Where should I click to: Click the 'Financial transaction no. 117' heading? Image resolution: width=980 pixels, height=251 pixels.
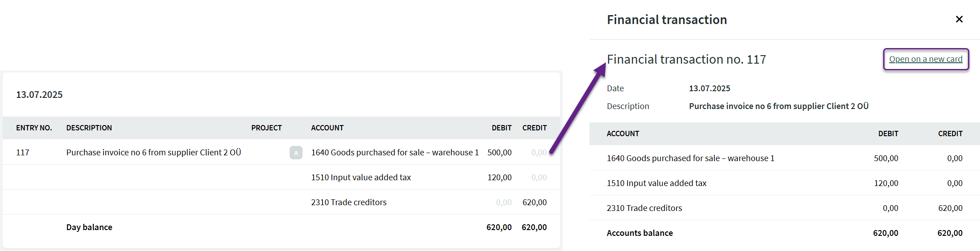coord(686,59)
